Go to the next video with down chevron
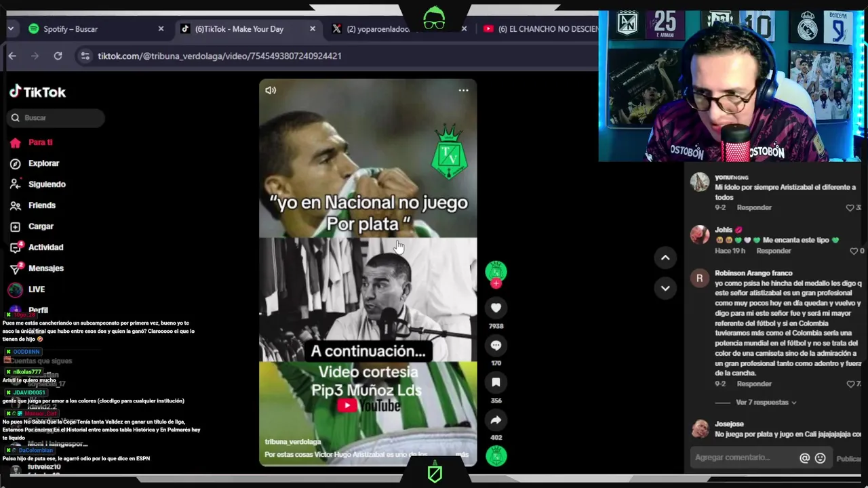Viewport: 868px width, 488px height. tap(665, 288)
